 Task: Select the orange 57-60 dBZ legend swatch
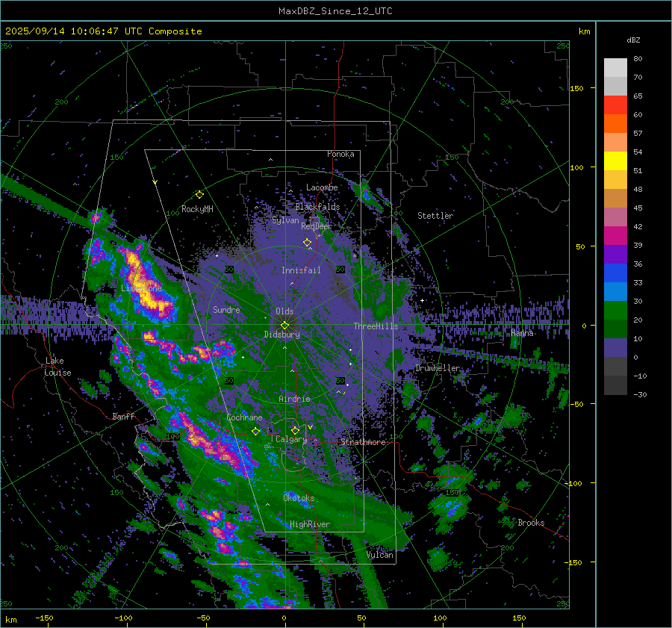coord(615,124)
